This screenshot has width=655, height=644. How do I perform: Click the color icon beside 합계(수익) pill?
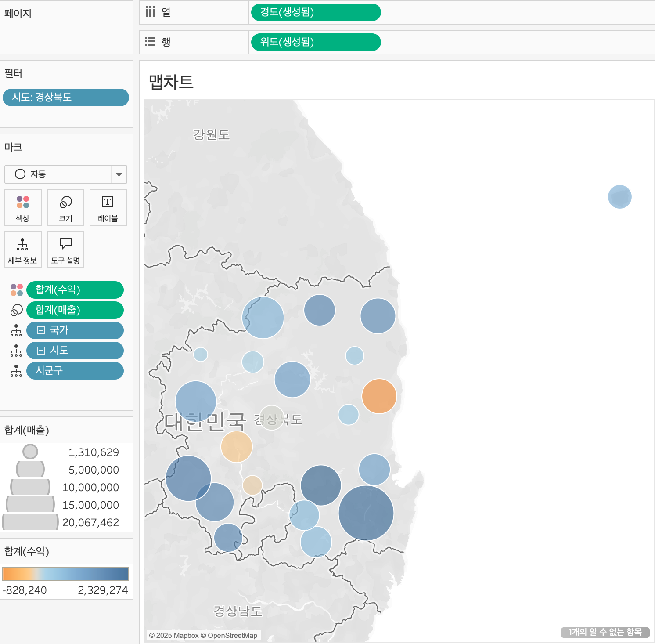click(17, 290)
